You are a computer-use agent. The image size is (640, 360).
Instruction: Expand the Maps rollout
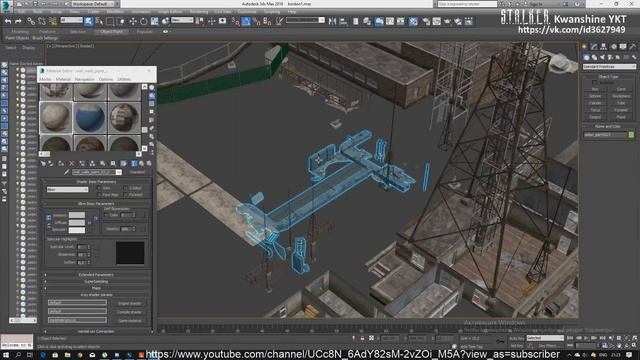pyautogui.click(x=96, y=288)
